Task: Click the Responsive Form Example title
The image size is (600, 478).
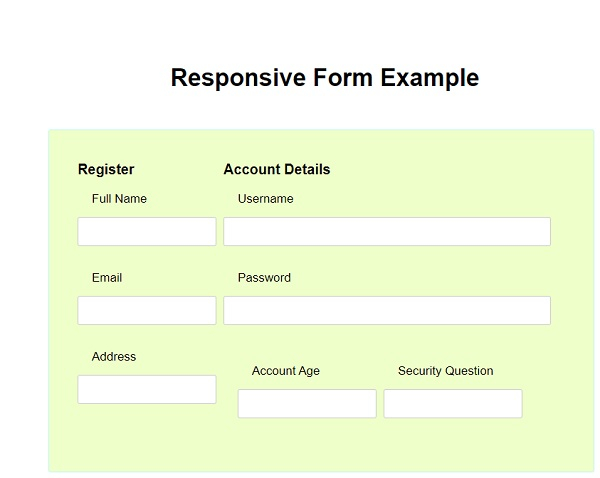Action: coord(325,78)
